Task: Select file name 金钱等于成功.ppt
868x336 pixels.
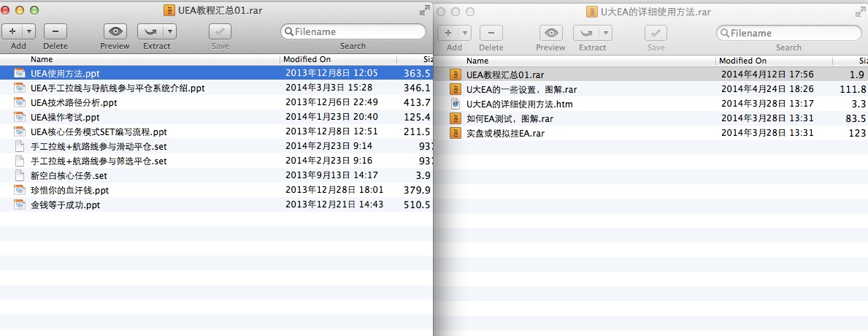Action: [65, 205]
